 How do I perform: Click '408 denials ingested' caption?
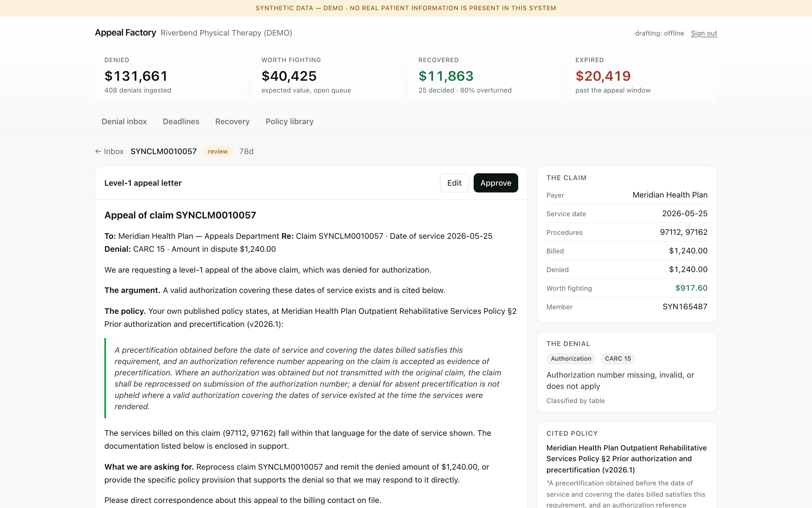(x=138, y=90)
